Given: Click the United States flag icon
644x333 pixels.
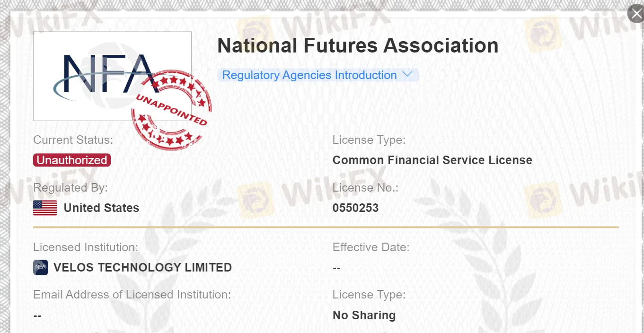Looking at the screenshot, I should tap(45, 208).
